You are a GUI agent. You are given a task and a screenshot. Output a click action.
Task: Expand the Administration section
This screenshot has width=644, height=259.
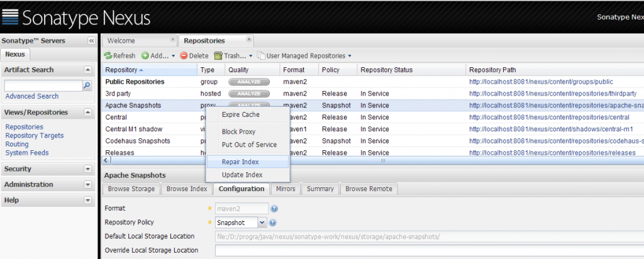click(87, 185)
